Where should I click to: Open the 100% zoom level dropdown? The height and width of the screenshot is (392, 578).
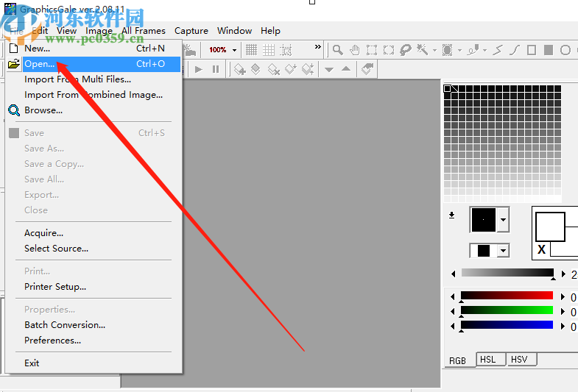click(234, 50)
